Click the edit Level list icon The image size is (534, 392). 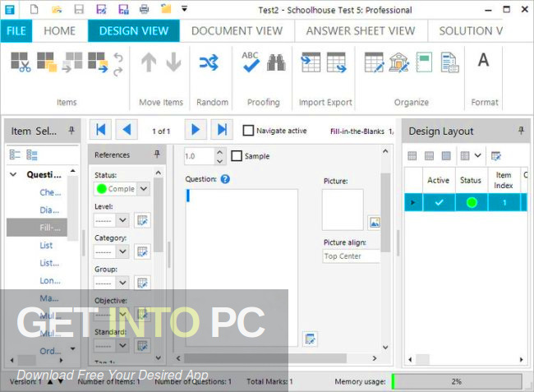[x=142, y=220]
